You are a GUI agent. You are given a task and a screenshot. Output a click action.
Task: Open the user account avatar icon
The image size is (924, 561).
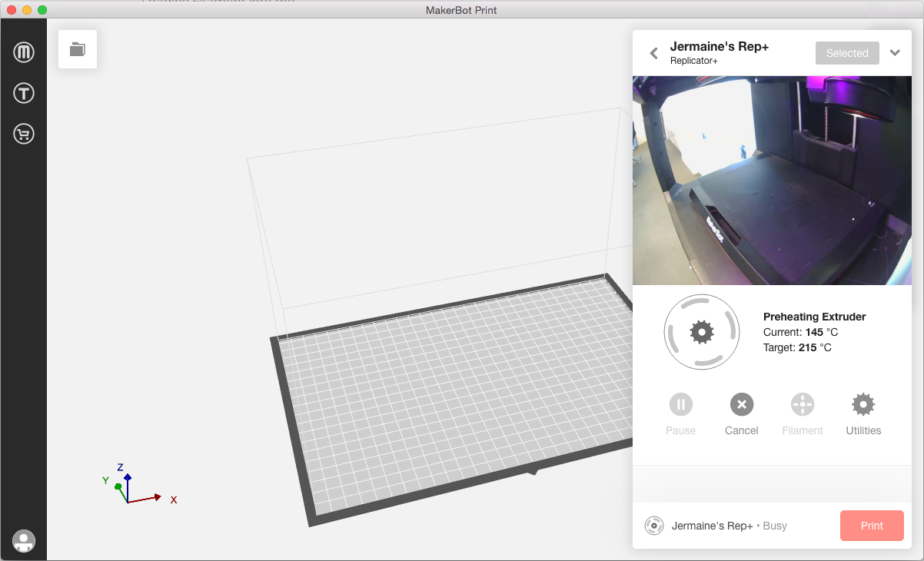point(24,541)
